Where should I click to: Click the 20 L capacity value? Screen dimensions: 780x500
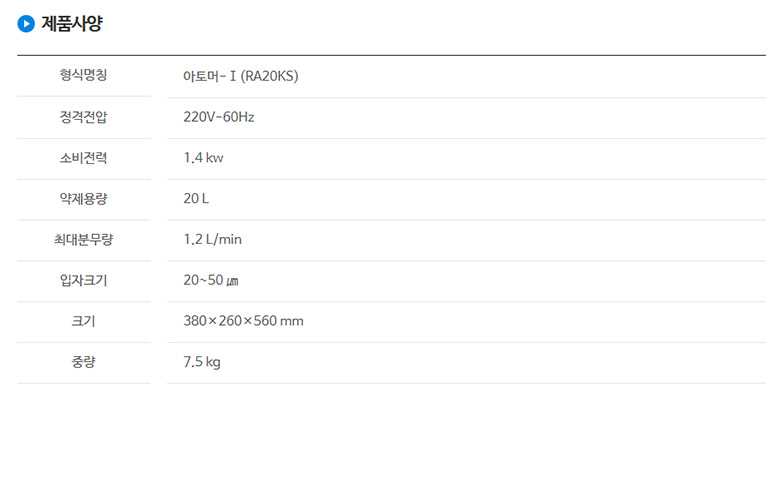point(196,199)
